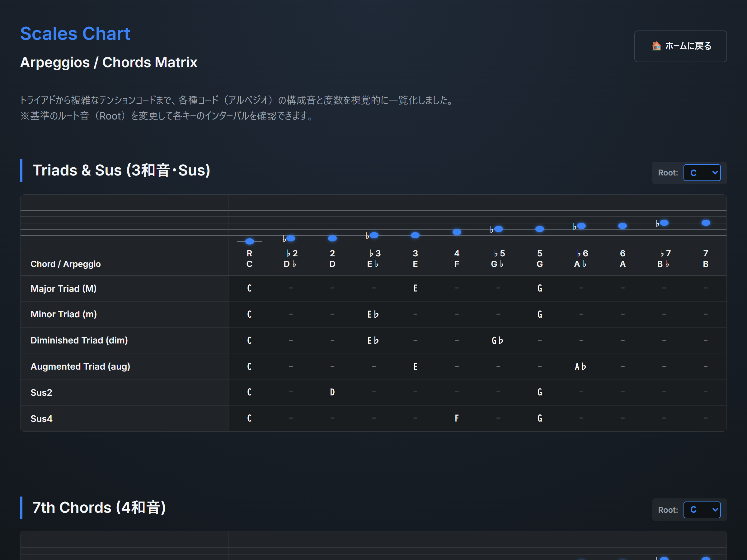Screen dimensions: 747x560
Task: Click the root note C on the staff
Action: tap(250, 241)
